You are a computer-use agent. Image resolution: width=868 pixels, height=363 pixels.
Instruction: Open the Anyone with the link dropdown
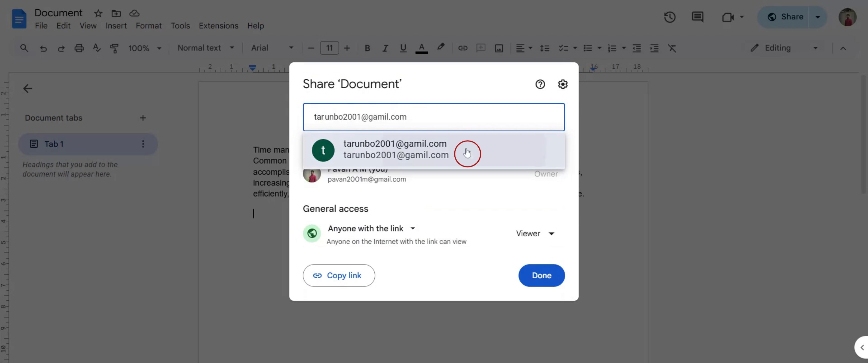(x=371, y=228)
